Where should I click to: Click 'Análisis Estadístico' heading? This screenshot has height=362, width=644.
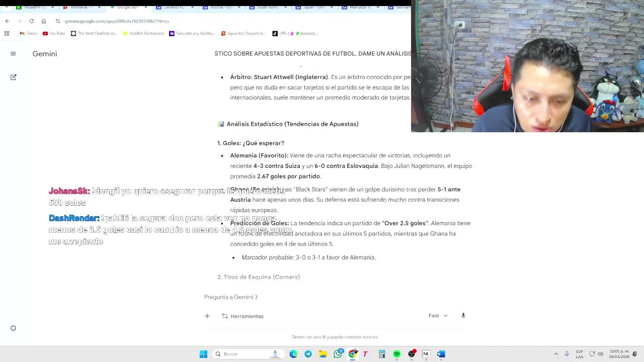pyautogui.click(x=288, y=124)
